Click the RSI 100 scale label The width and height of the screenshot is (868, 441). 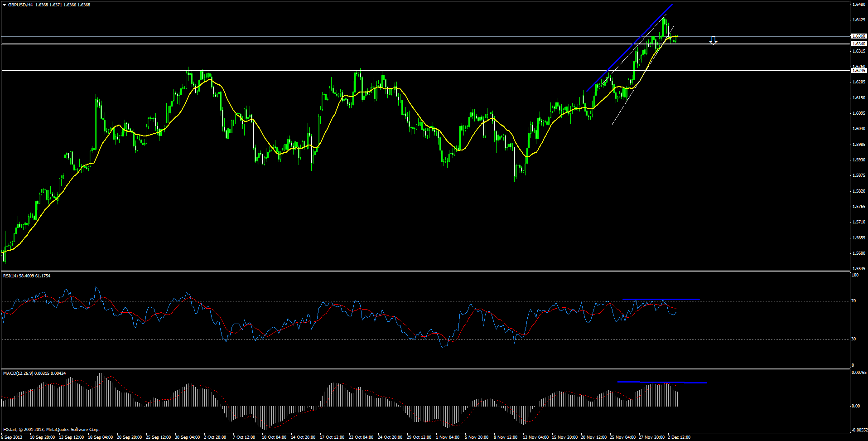tap(855, 275)
